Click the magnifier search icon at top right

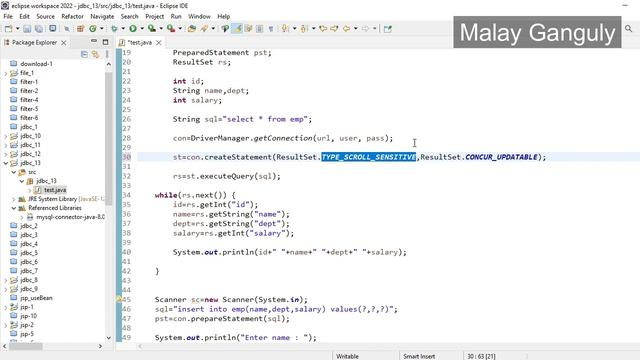coord(629,29)
